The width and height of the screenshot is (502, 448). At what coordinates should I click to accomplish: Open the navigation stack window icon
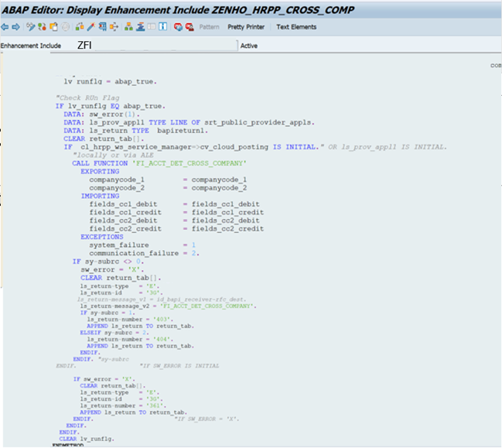pyautogui.click(x=140, y=27)
